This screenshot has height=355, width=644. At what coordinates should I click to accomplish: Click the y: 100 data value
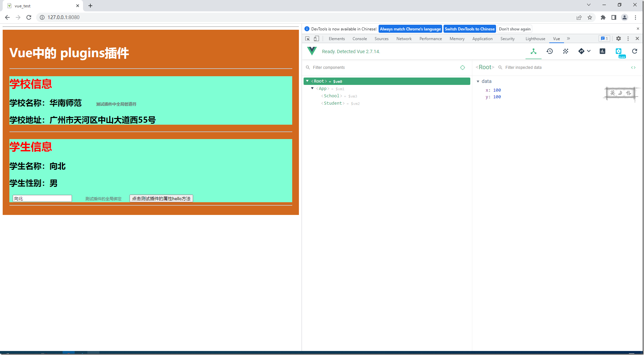[497, 97]
